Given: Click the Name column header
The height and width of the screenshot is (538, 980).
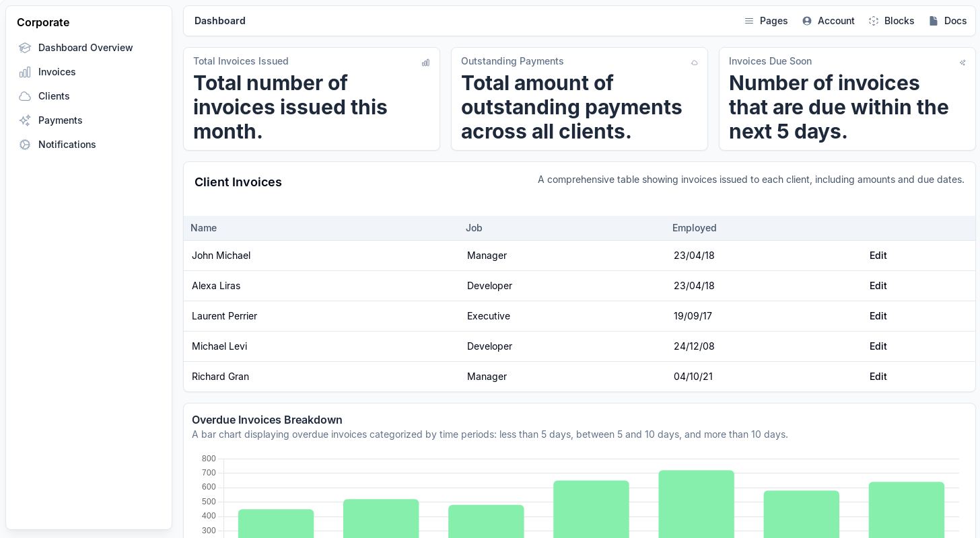Looking at the screenshot, I should tap(203, 228).
